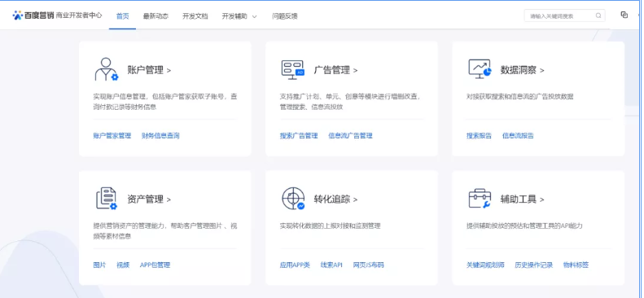Click the 数据洞察 description text
Screen dimensions: 644x298
(x=519, y=97)
